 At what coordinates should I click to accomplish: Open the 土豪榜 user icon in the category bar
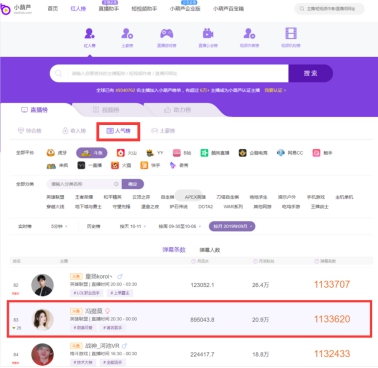click(x=127, y=34)
